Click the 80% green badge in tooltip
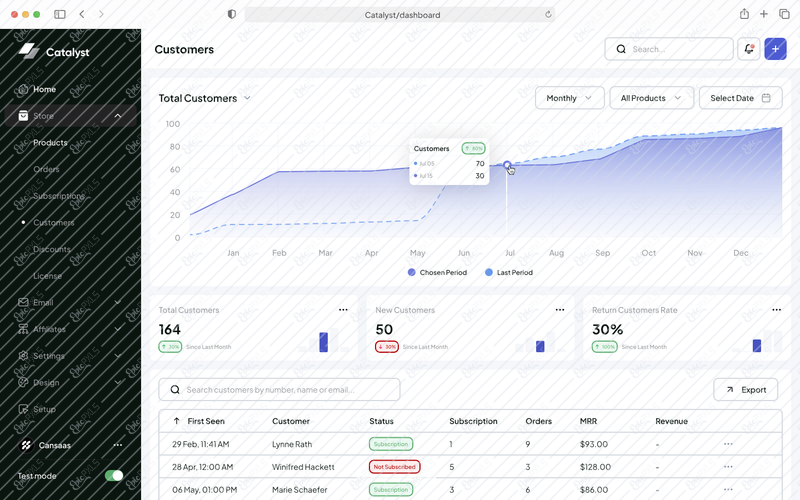This screenshot has width=800, height=500. (x=473, y=148)
